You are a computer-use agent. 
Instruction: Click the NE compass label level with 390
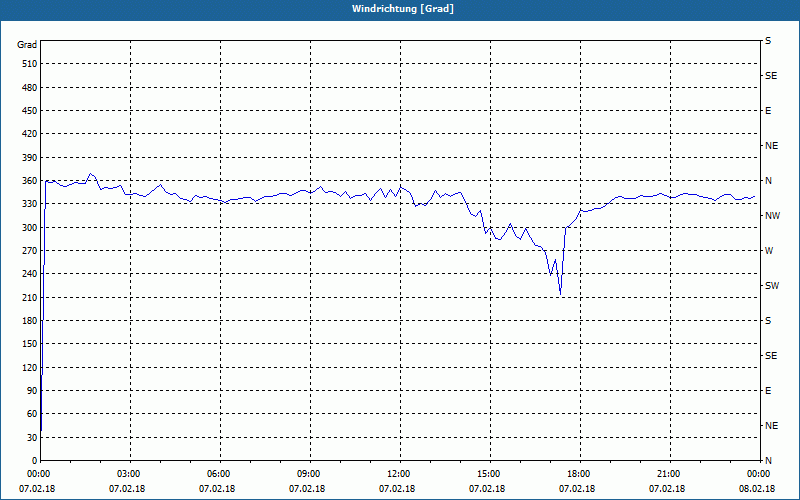(771, 146)
